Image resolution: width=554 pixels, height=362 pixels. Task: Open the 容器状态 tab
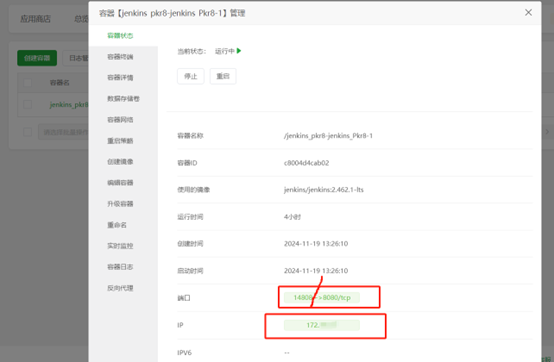[x=120, y=36]
